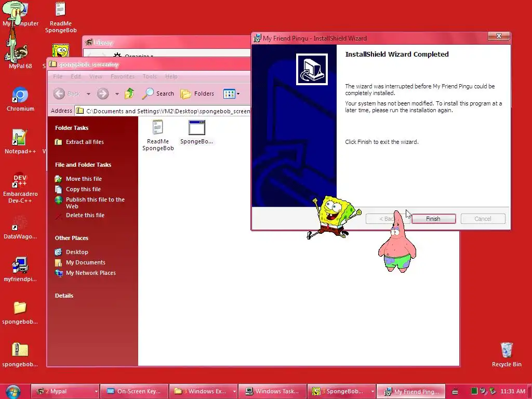This screenshot has height=399, width=532.
Task: Open the View menu in Explorer
Action: (96, 76)
